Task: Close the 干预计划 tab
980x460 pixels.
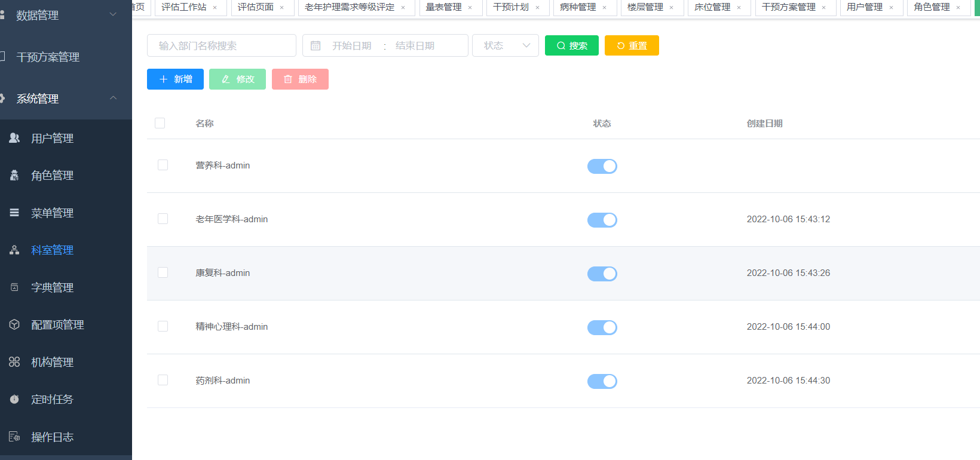Action: pos(538,7)
